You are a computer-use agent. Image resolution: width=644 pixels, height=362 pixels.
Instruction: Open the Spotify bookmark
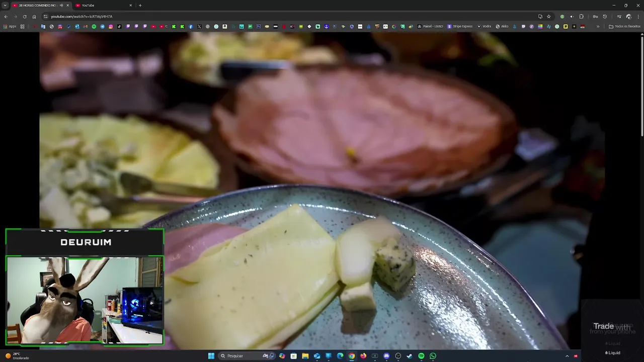(94, 26)
